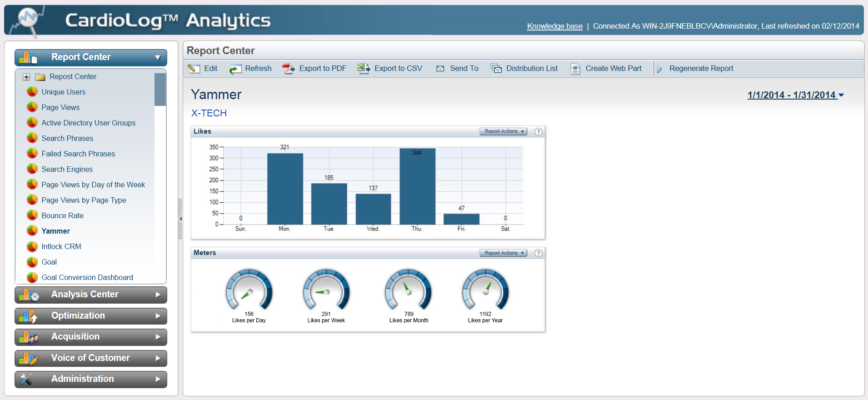Expand the Administration section arrow
Screen dimensions: 868x400
[x=158, y=379]
